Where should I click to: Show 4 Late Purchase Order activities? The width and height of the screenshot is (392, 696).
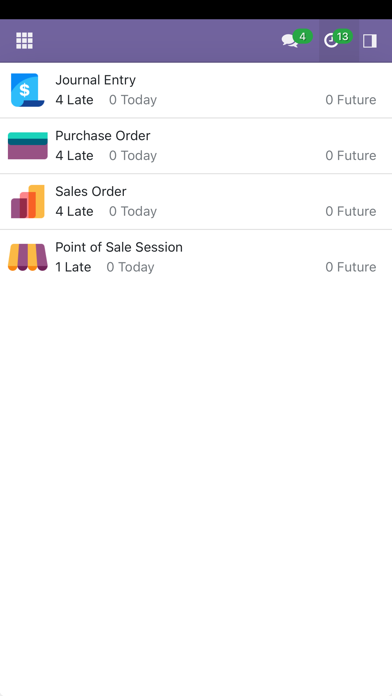click(74, 156)
